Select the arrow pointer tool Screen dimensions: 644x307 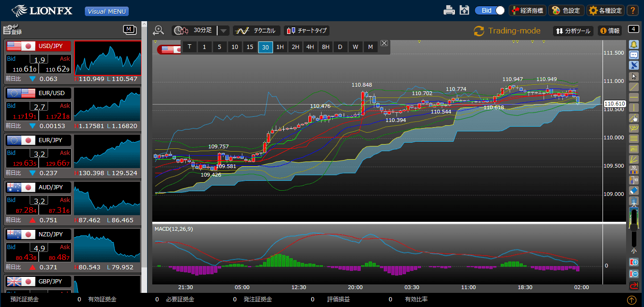click(x=634, y=76)
